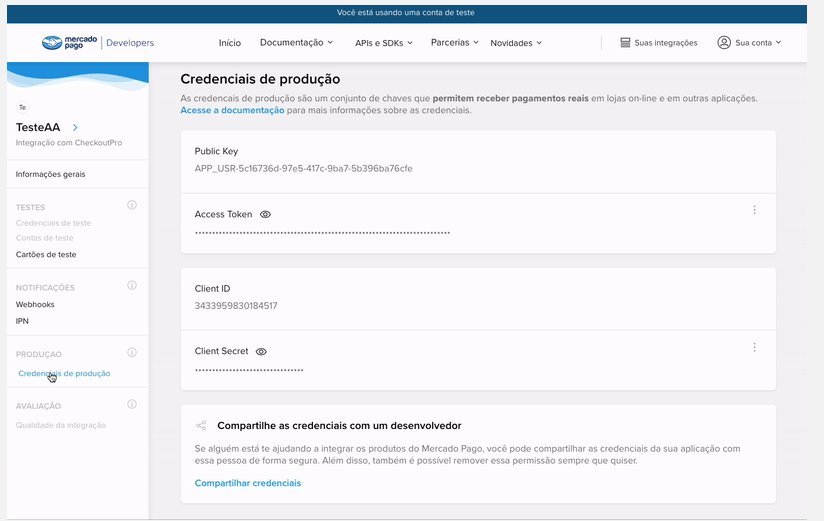
Task: Click the info icon beside TESTES
Action: click(132, 205)
